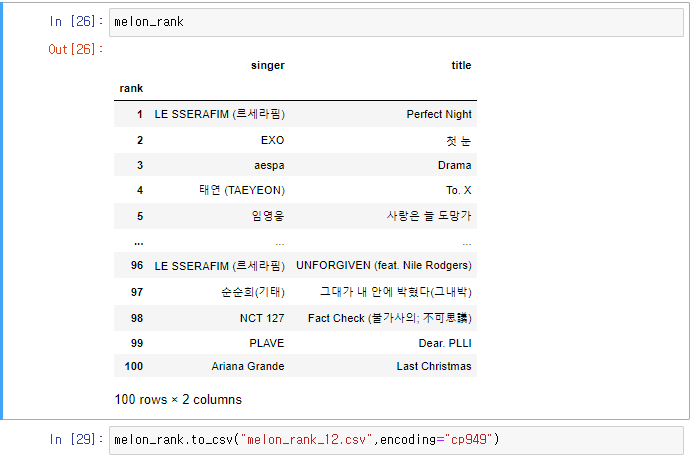The height and width of the screenshot is (456, 700).
Task: Click the singer column header
Action: [267, 65]
